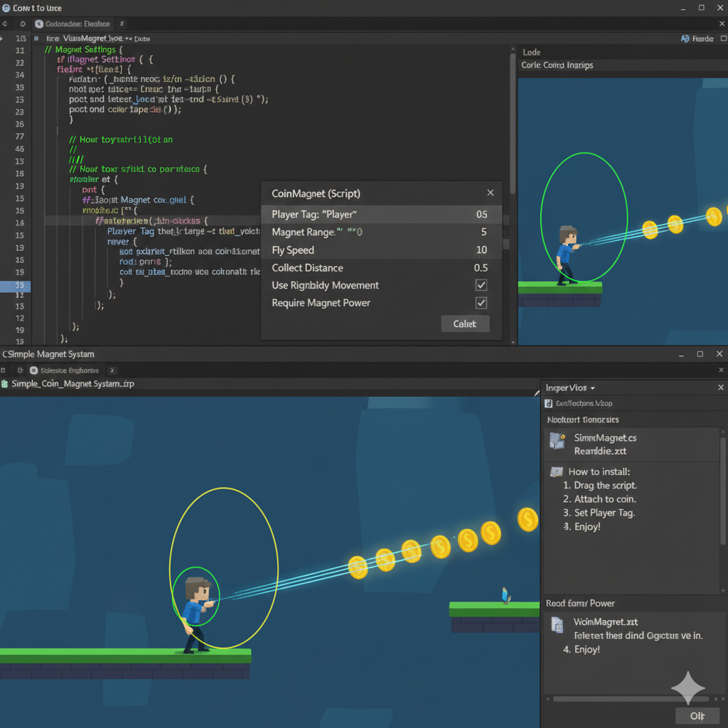This screenshot has height=728, width=728.
Task: Click the 'VisaraMegret.type' breadcrumb
Action: click(93, 38)
